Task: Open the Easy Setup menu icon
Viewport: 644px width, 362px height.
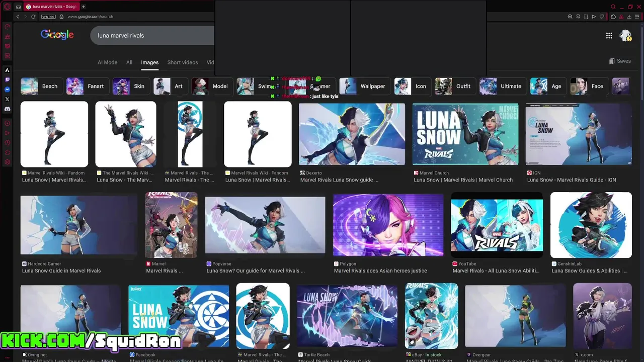Action: 637,17
